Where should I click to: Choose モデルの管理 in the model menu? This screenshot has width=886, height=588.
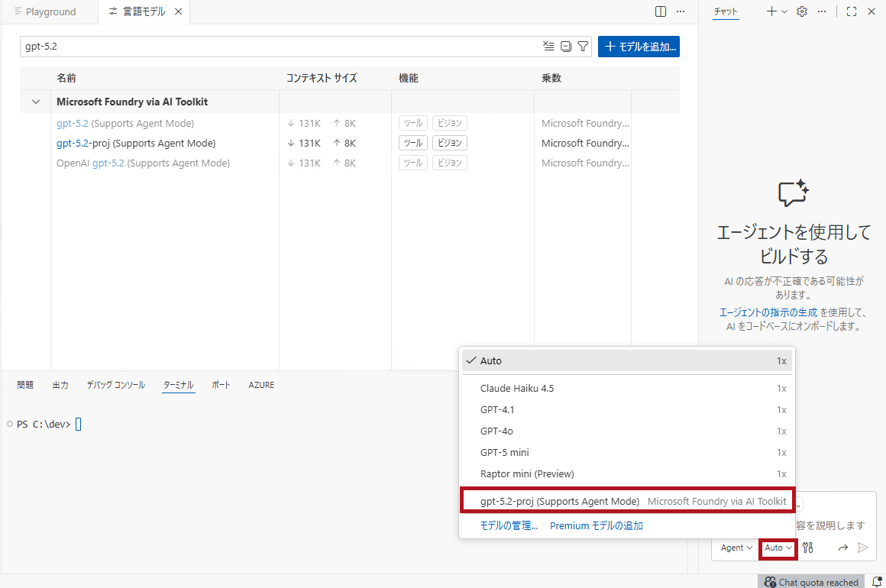[x=510, y=526]
